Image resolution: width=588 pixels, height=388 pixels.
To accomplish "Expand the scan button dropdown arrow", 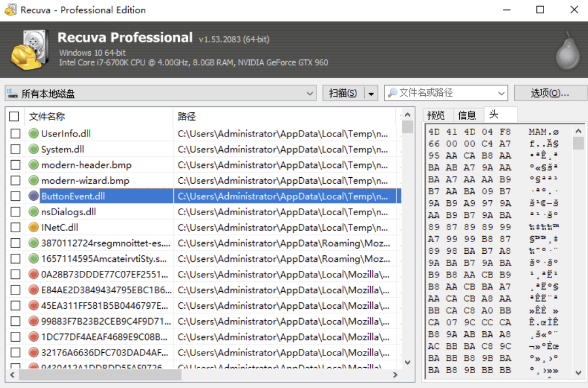I will 371,94.
